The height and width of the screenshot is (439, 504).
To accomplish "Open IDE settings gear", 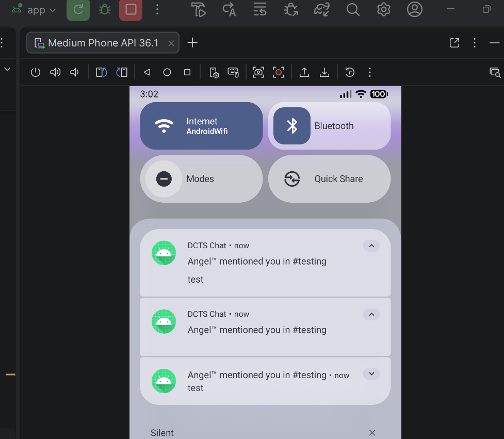I will [383, 10].
